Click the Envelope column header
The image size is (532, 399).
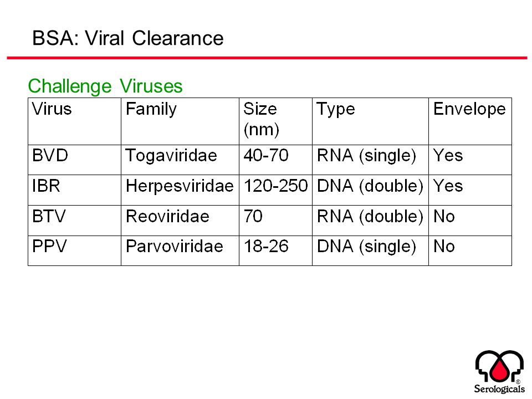click(x=470, y=121)
